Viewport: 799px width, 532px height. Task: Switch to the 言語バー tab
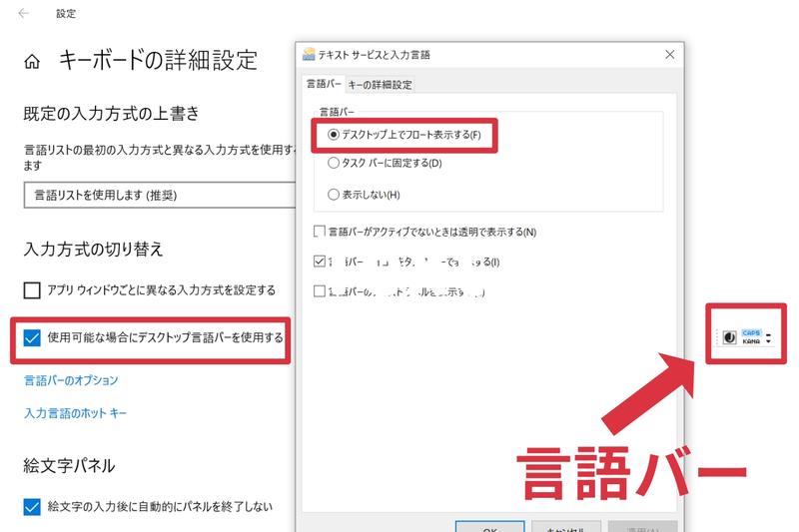pyautogui.click(x=324, y=84)
